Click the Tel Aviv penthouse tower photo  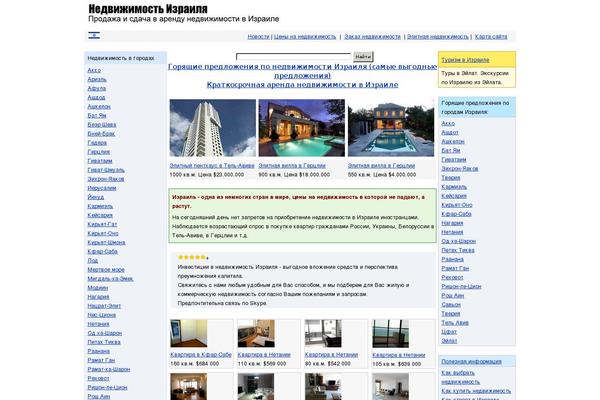pos(213,128)
